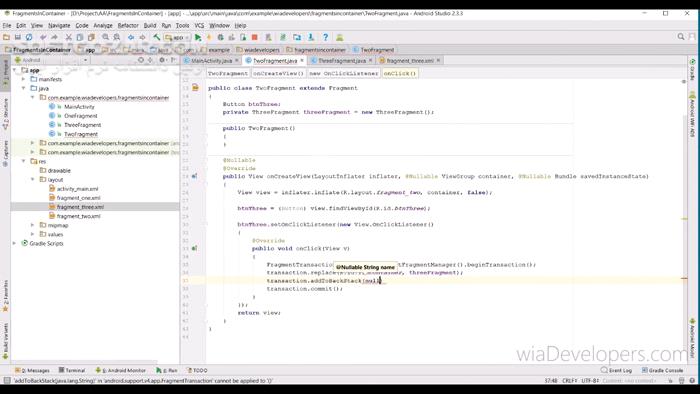The image size is (700, 394).
Task: Click the Make Project hammer icon
Action: (x=157, y=37)
